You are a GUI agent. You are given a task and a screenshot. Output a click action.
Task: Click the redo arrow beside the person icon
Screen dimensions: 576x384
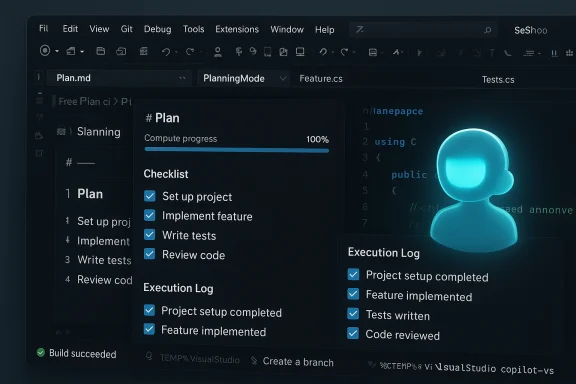(x=190, y=52)
